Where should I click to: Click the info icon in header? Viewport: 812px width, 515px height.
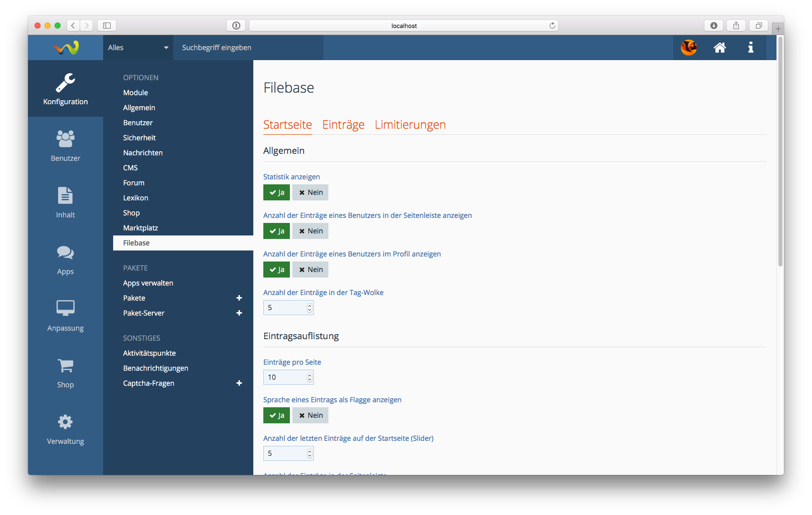point(750,48)
